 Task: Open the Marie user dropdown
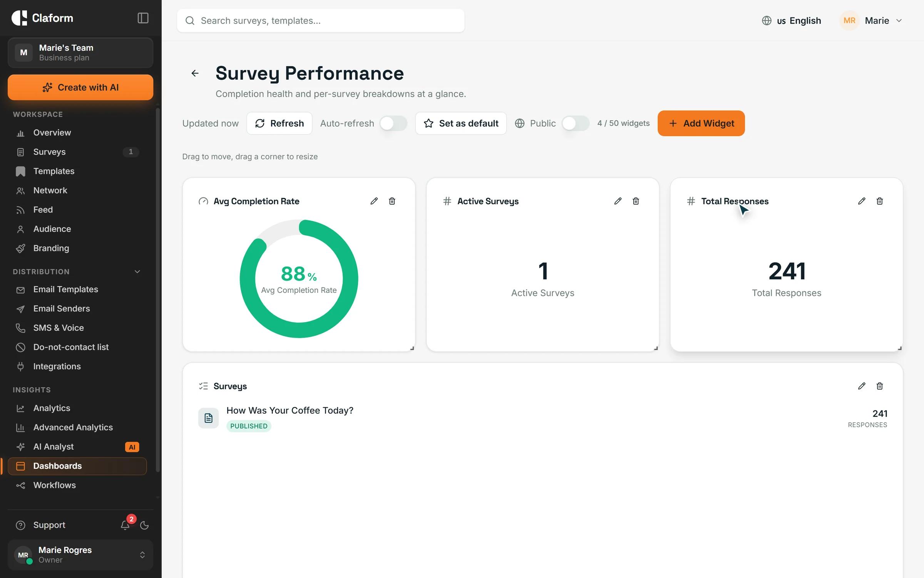[871, 20]
